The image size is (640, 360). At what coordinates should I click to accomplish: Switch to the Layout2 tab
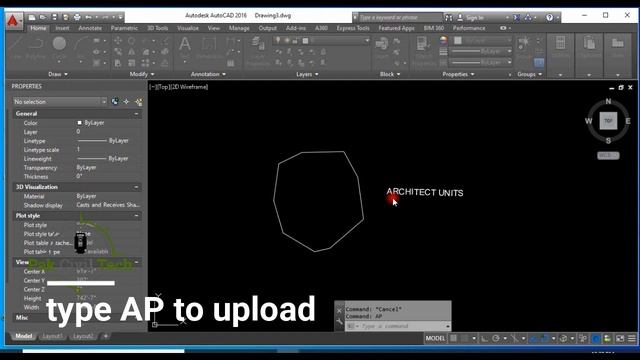83,336
